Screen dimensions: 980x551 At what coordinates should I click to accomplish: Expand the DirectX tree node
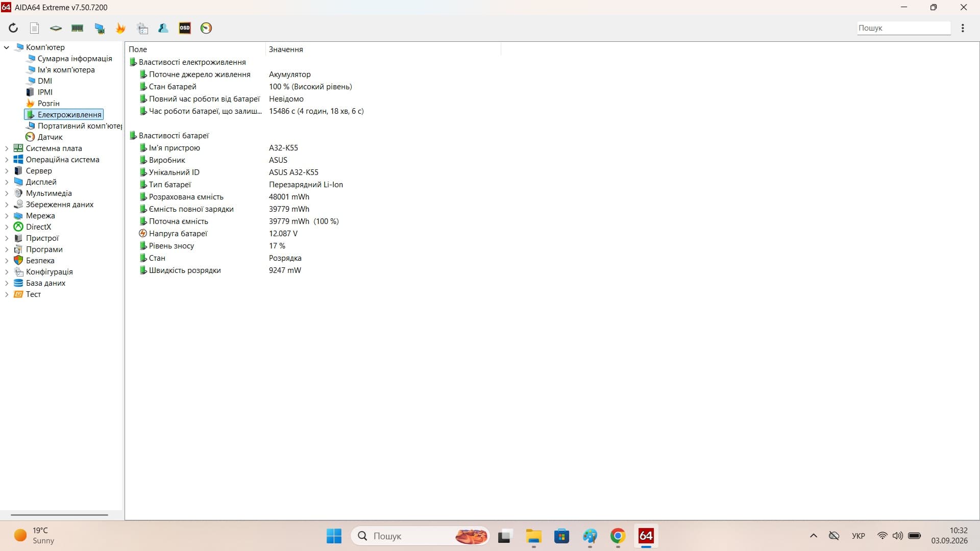click(7, 227)
